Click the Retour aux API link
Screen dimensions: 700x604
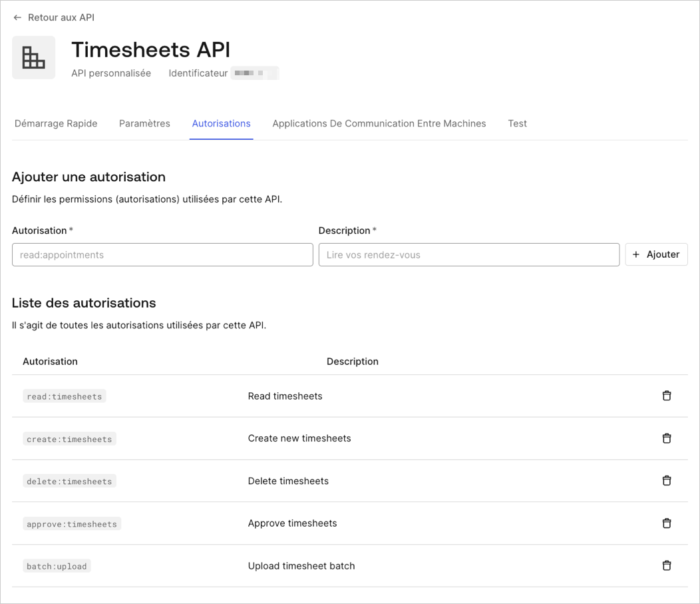coord(60,17)
